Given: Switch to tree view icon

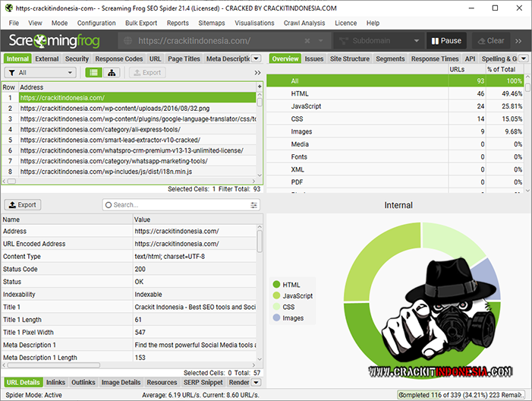Looking at the screenshot, I should coord(113,73).
